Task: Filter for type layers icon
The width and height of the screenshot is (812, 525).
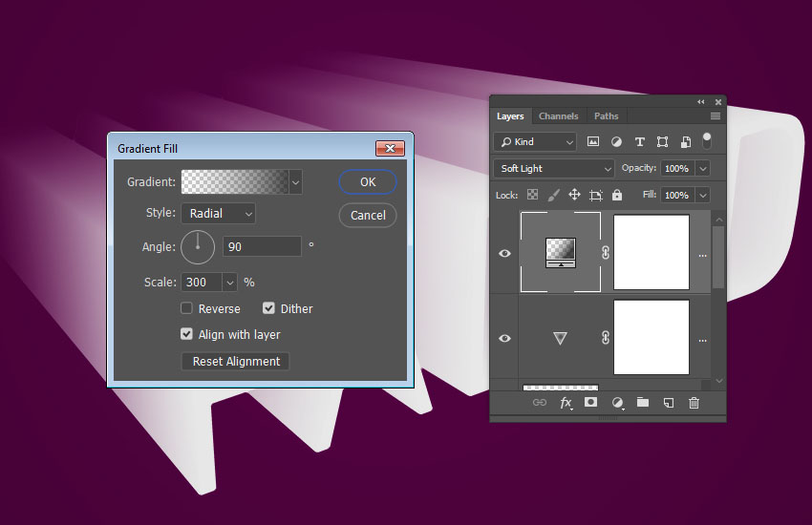Action: 639,141
